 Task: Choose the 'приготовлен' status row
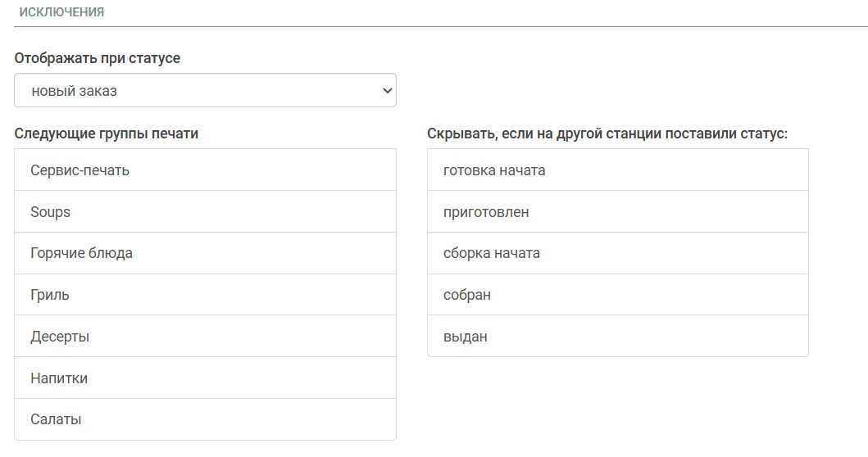[617, 212]
